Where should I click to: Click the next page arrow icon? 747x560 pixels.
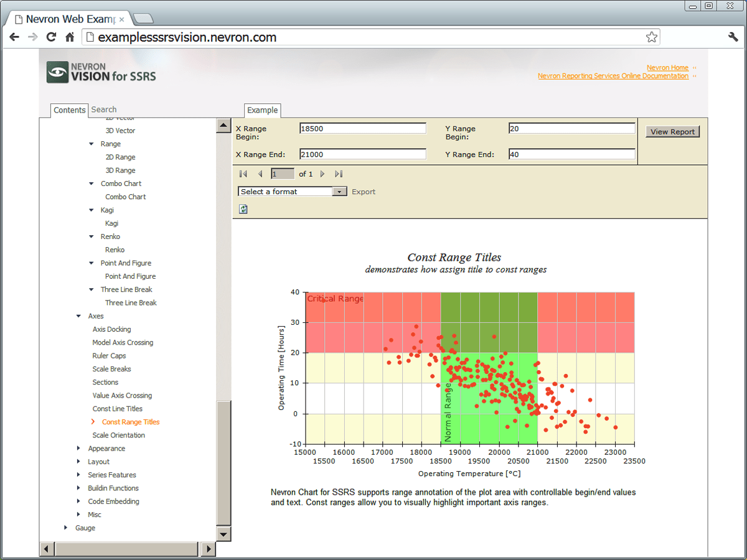pos(322,174)
